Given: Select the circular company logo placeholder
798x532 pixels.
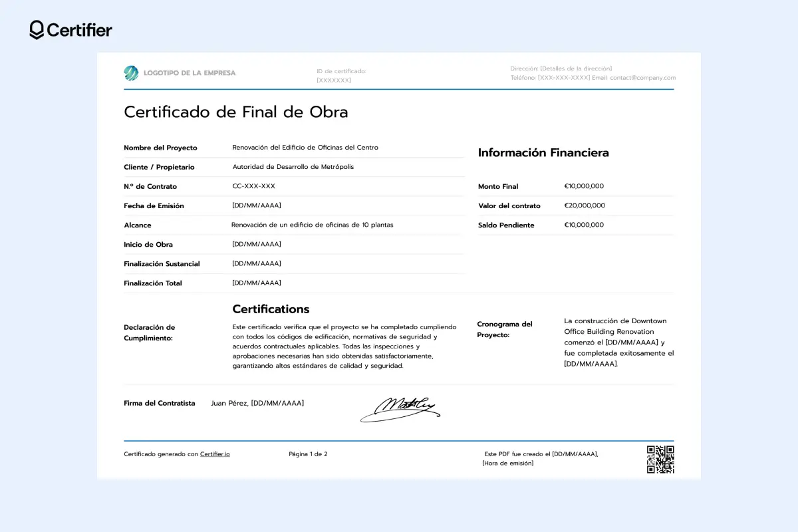Looking at the screenshot, I should [x=131, y=72].
